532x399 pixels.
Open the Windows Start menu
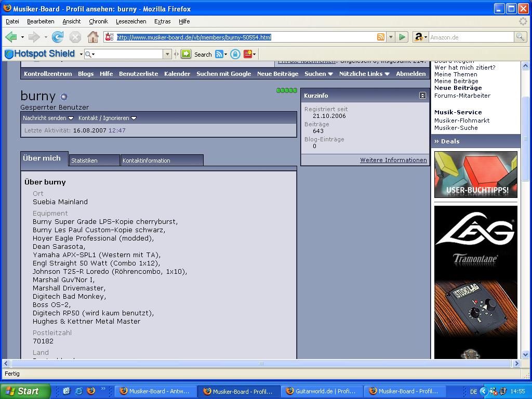tap(25, 391)
